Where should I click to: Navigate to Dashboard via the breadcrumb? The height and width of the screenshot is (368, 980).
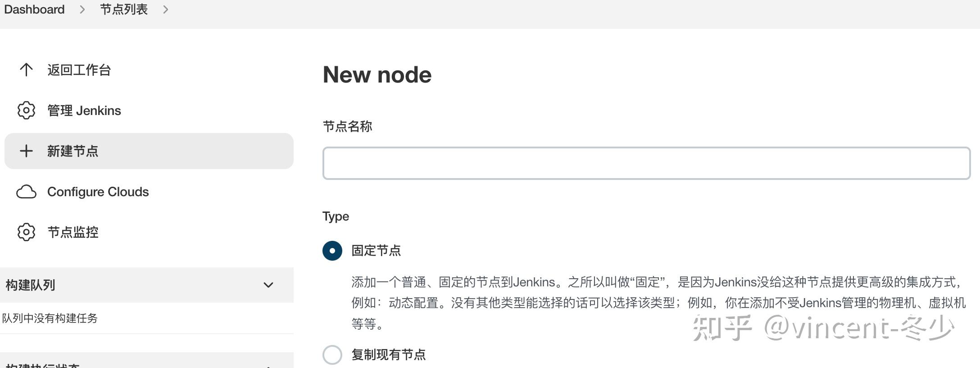click(34, 9)
